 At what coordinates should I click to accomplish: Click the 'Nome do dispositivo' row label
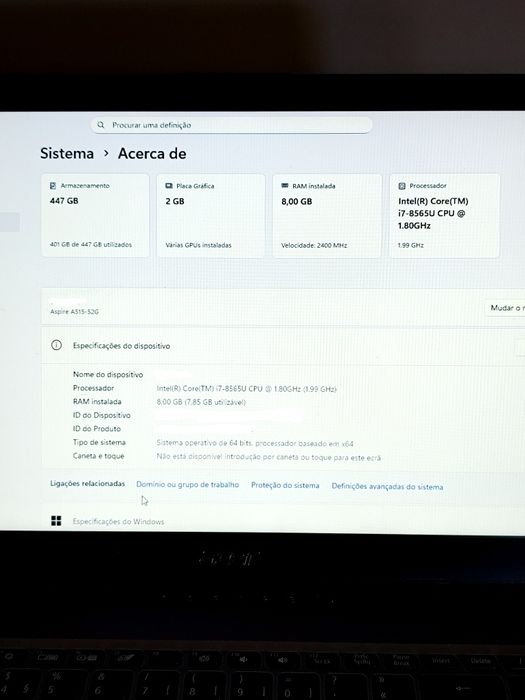108,375
